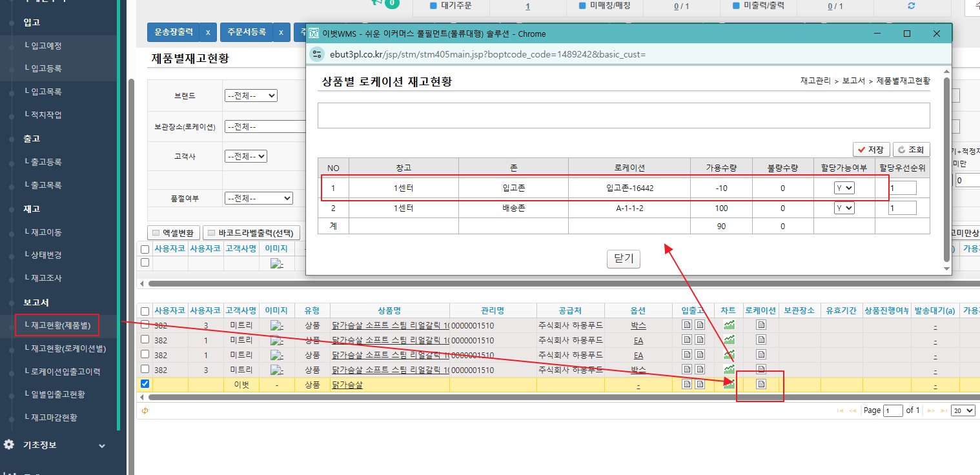The height and width of the screenshot is (475, 980).
Task: Open location icon in the topmost 박스 row
Action: (x=761, y=325)
